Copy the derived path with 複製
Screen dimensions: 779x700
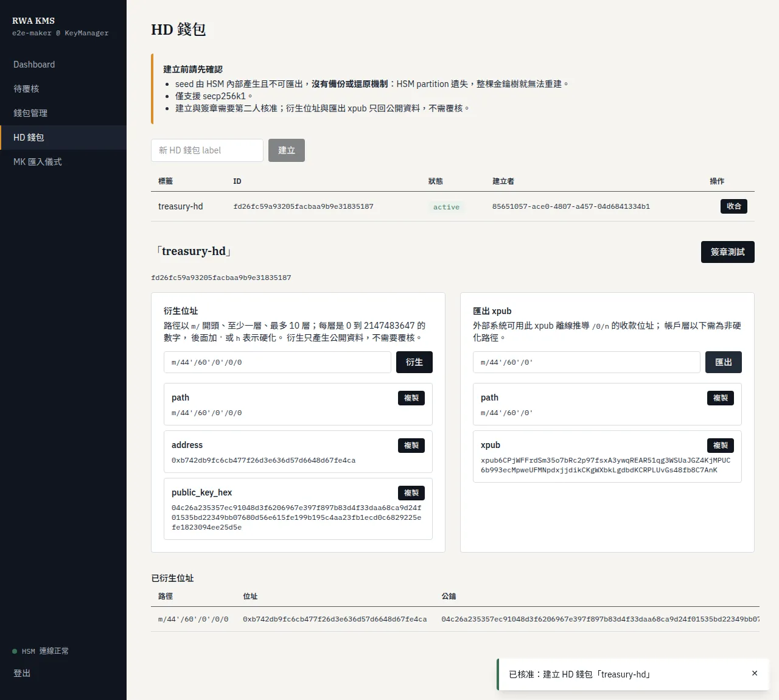(411, 398)
